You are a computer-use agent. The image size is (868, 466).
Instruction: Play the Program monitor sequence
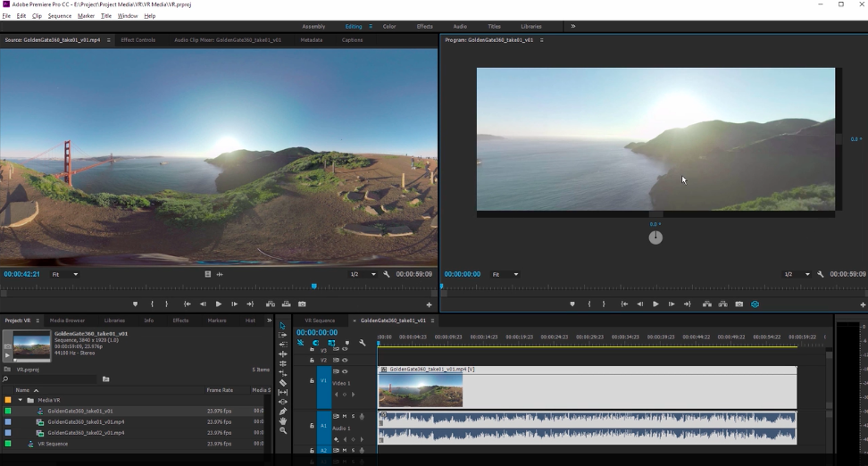655,304
